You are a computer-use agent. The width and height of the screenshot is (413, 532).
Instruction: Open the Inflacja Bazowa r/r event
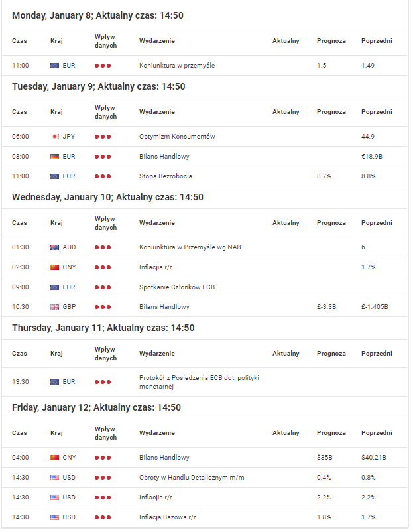(168, 517)
